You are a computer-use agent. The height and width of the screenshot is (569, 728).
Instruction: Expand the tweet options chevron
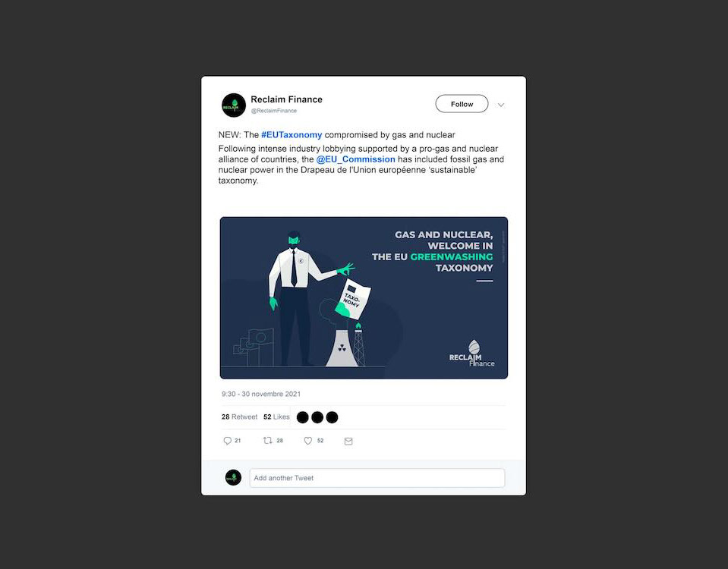pyautogui.click(x=501, y=105)
